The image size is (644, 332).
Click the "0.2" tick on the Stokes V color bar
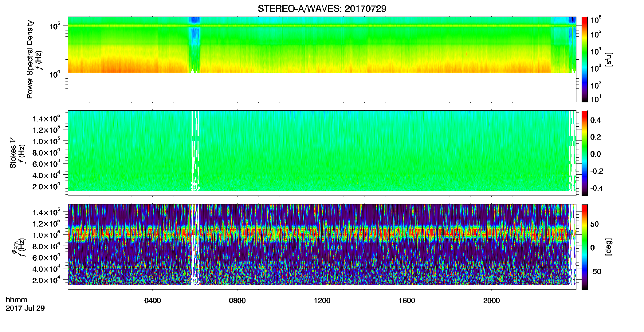click(595, 137)
